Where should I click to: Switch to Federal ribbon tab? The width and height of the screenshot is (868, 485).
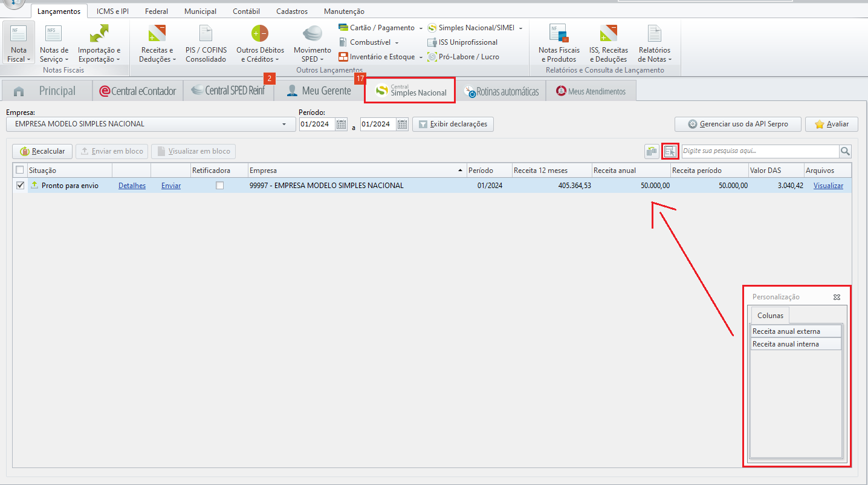tap(157, 11)
